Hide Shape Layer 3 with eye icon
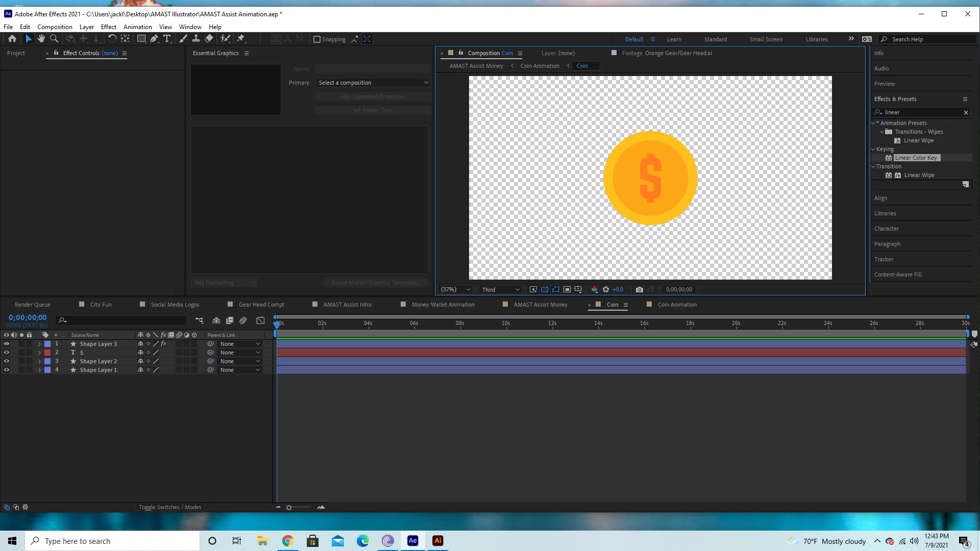 pos(7,344)
